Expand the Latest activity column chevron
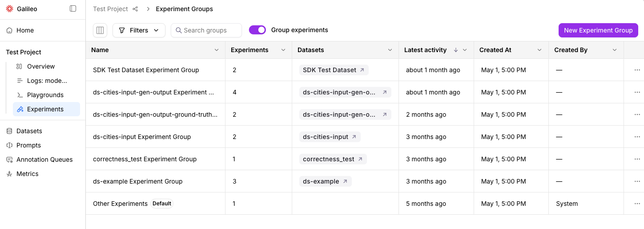The width and height of the screenshot is (644, 229). click(x=465, y=50)
